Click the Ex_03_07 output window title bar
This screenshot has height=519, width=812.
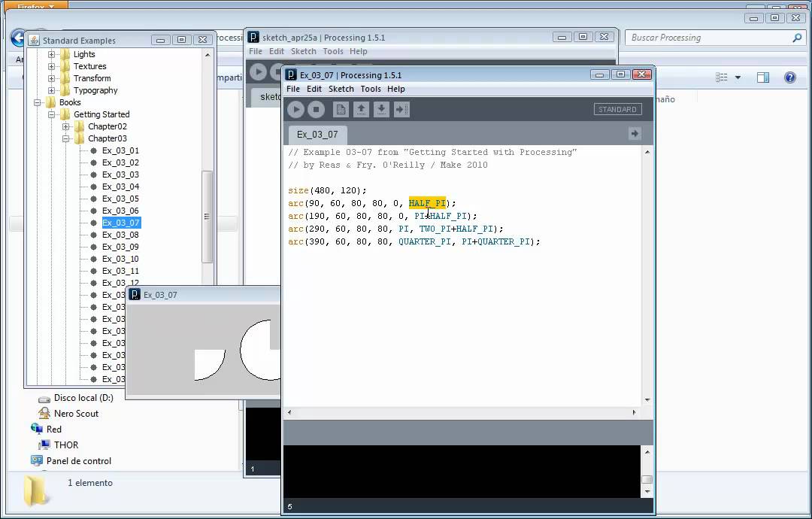point(203,295)
